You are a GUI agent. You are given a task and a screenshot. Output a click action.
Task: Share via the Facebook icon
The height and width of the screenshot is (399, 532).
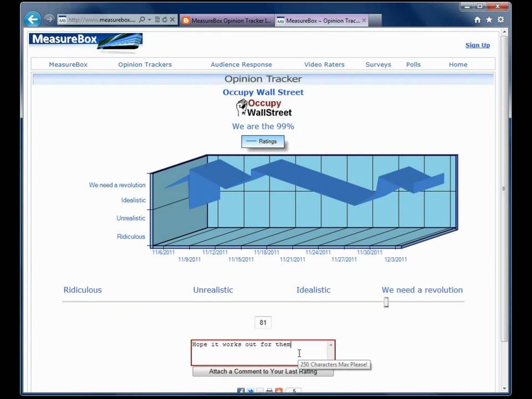coord(241,391)
